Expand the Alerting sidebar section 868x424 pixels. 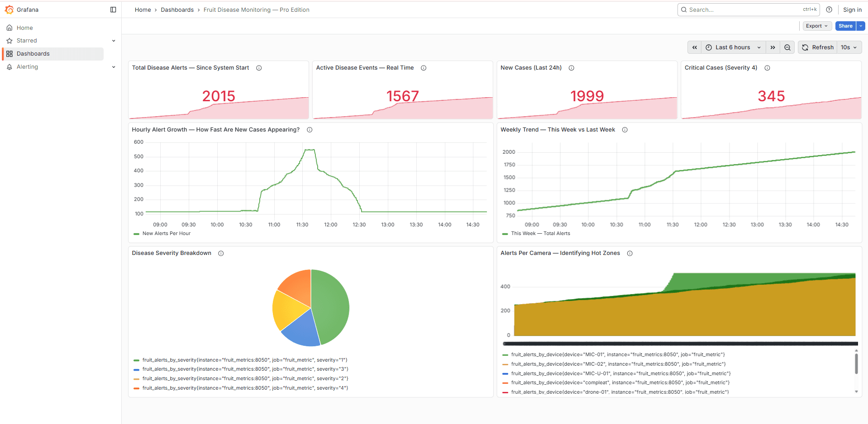pyautogui.click(x=114, y=67)
